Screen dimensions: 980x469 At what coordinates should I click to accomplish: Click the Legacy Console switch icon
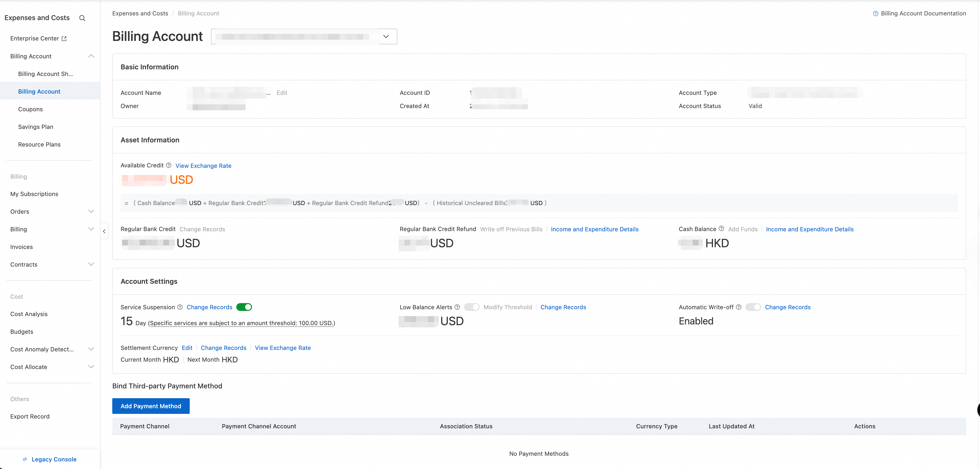coord(25,459)
